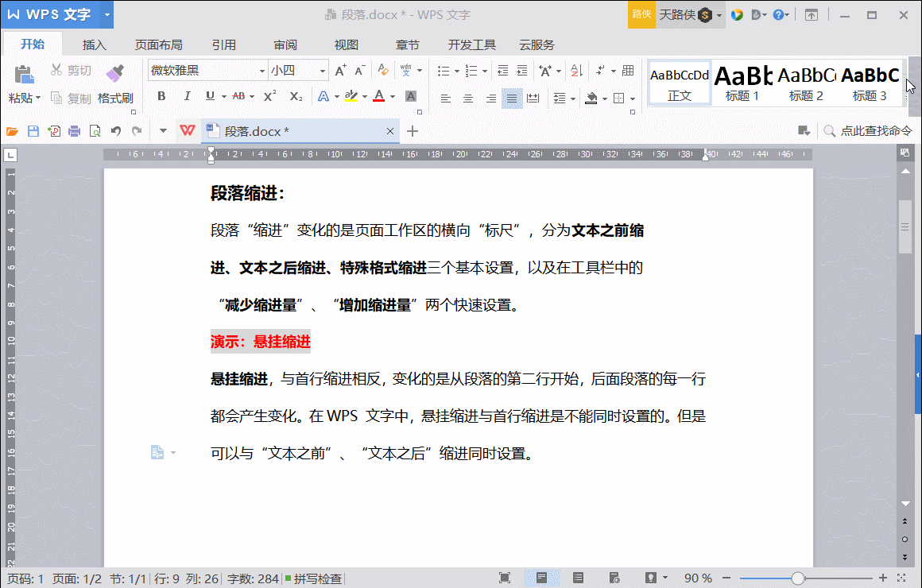Click the save floppy disk icon
The height and width of the screenshot is (588, 922).
[x=33, y=131]
